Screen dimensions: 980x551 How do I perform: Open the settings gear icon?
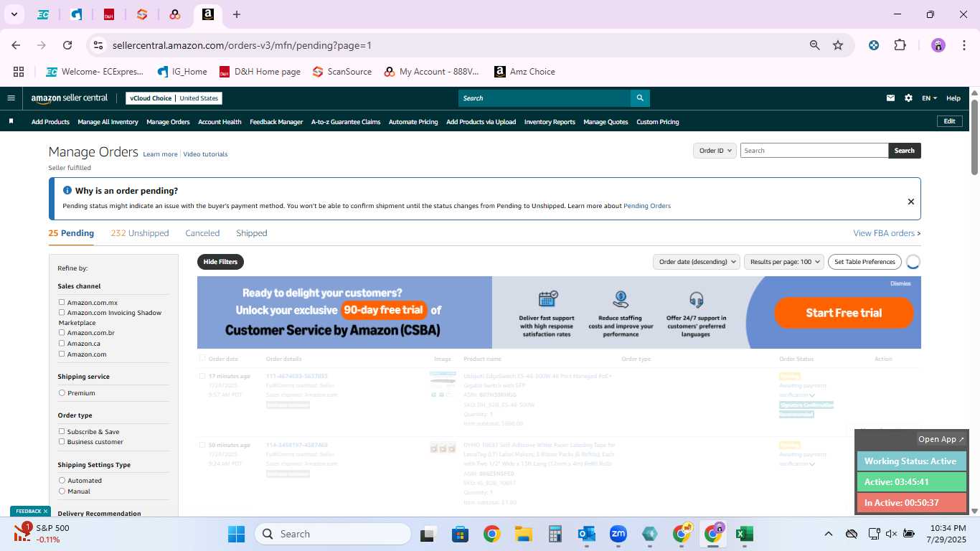pos(908,98)
